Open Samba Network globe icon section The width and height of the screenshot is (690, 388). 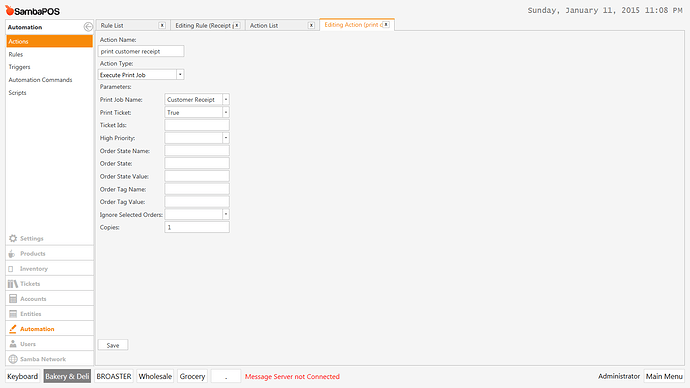(13, 359)
